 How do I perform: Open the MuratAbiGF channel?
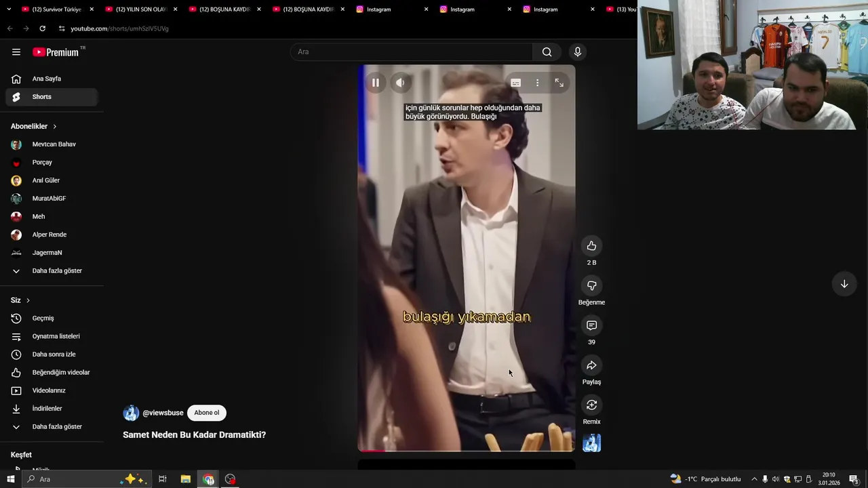[52, 199]
